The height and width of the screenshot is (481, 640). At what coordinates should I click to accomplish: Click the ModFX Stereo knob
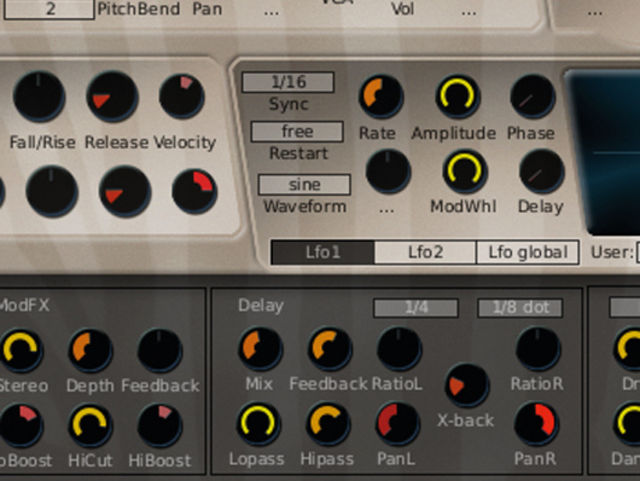(x=20, y=351)
